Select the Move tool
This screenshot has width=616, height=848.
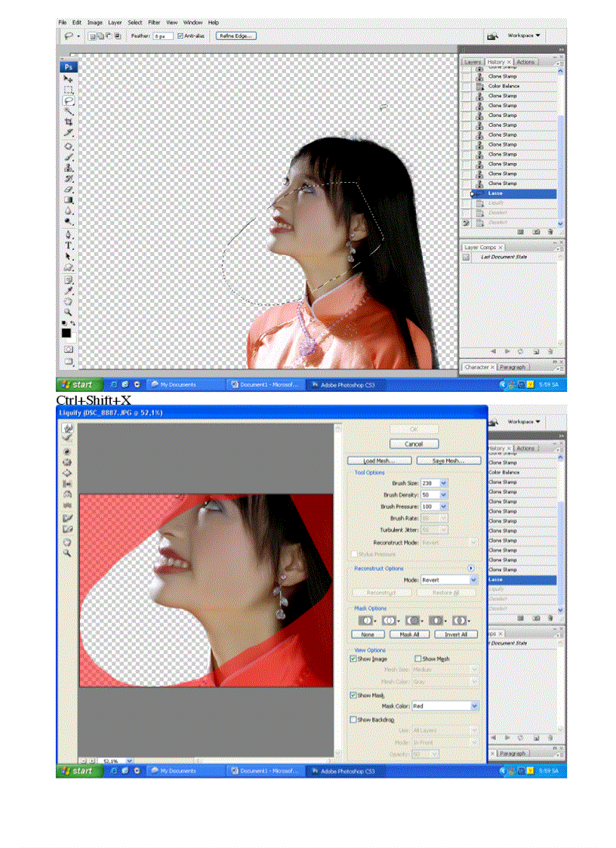pyautogui.click(x=67, y=76)
